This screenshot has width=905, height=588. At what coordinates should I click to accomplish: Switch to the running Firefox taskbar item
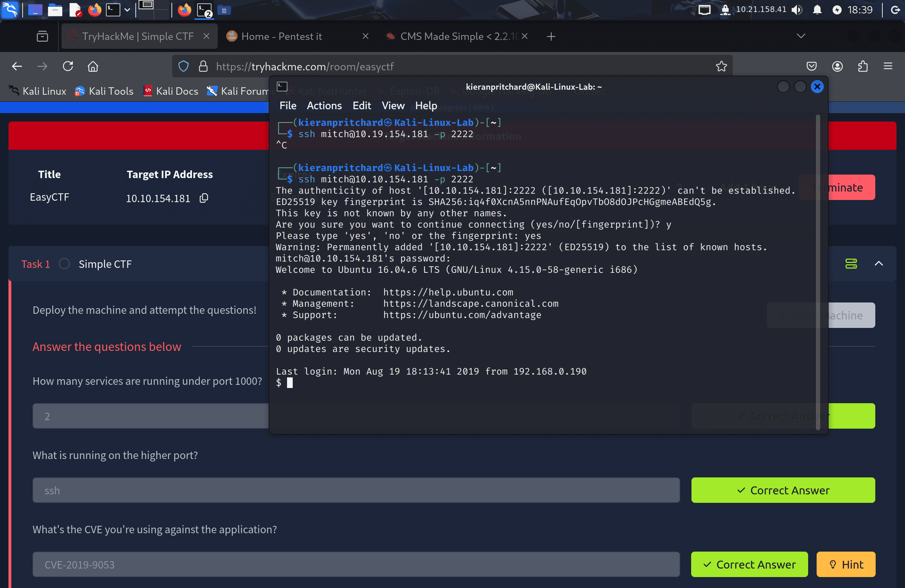(185, 10)
